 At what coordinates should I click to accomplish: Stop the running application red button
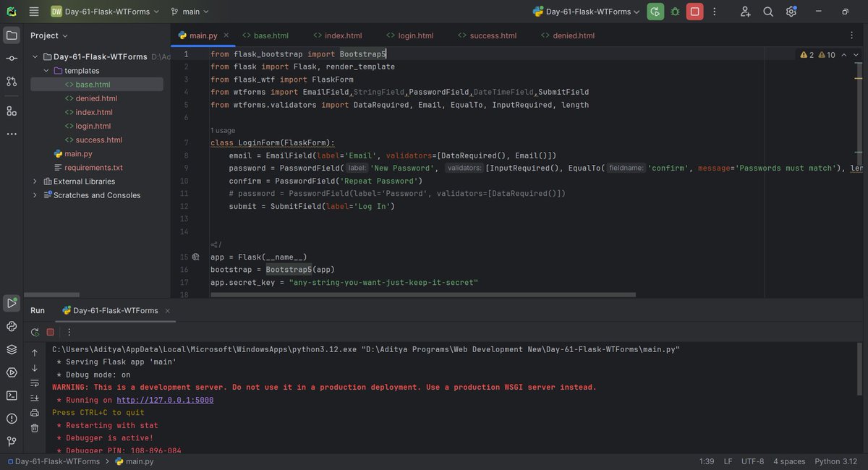[x=695, y=12]
